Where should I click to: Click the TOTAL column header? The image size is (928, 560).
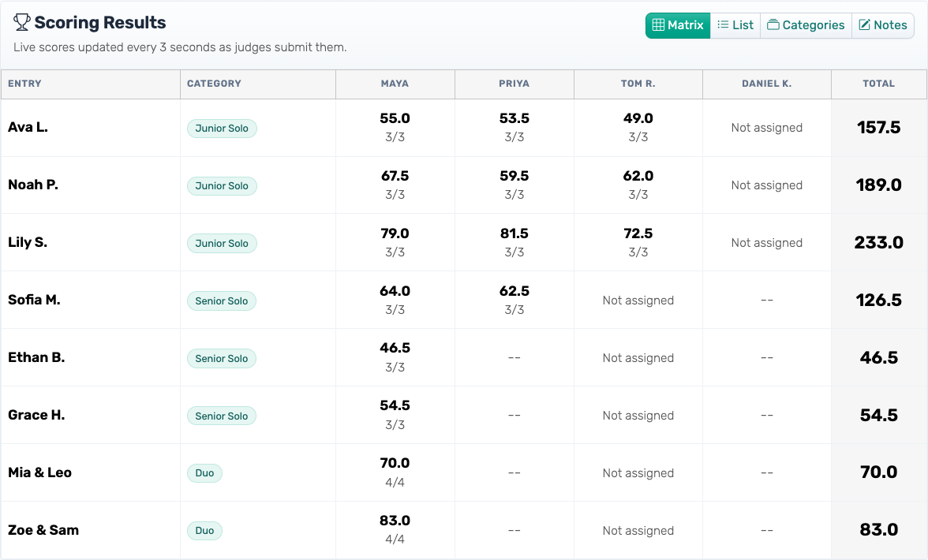pos(879,84)
